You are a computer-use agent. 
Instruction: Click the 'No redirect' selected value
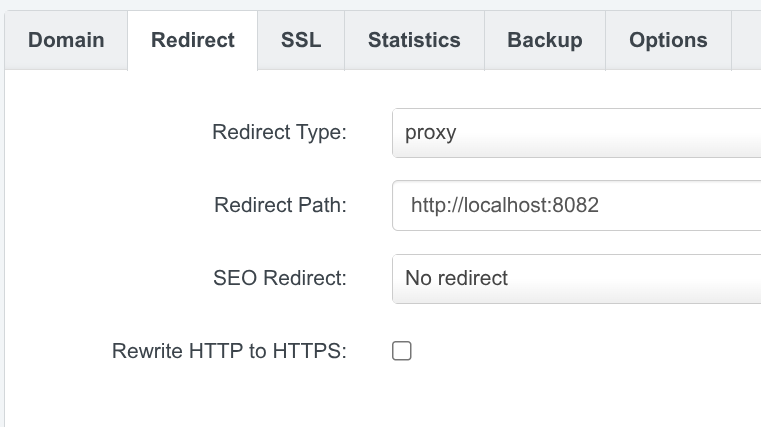(x=456, y=279)
